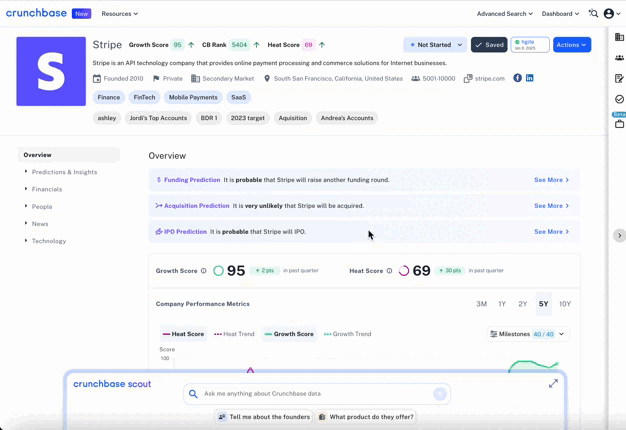Open Stripe's LinkedIn page icon
Viewport: 626px width, 430px height.
(529, 78)
